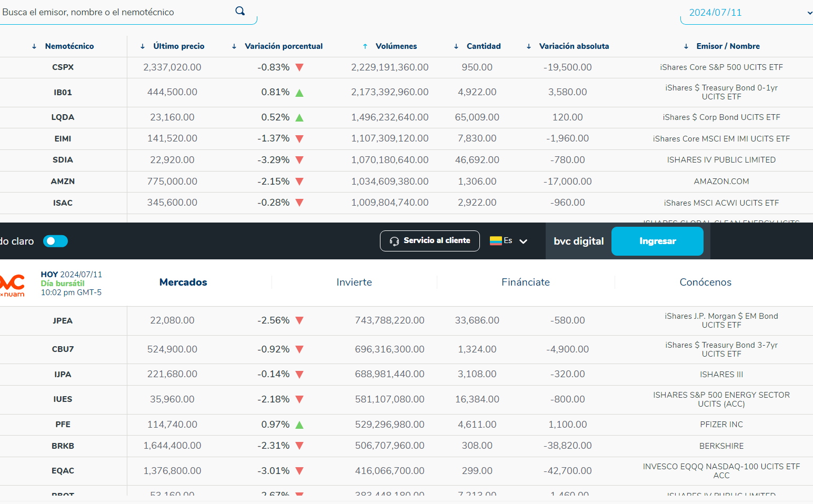This screenshot has width=813, height=504.
Task: Open the 2024/07/11 date dropdown
Action: coord(747,13)
